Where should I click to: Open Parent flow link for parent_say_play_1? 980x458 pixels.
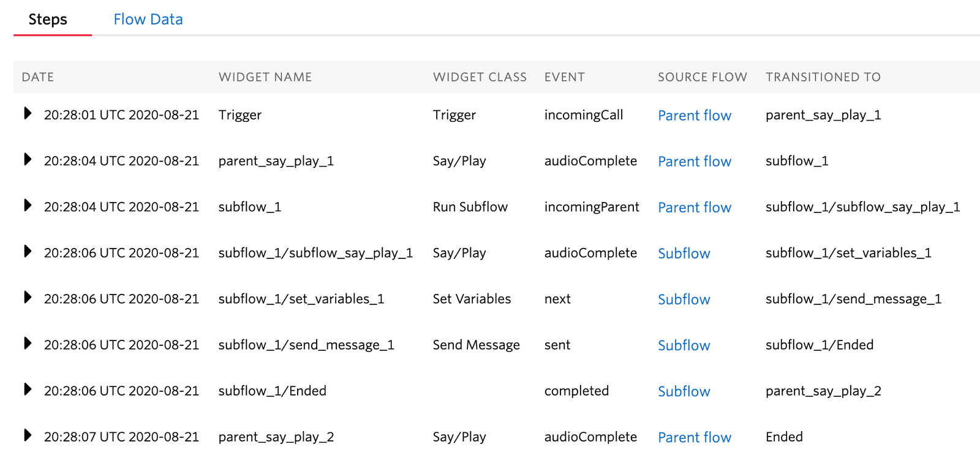694,162
